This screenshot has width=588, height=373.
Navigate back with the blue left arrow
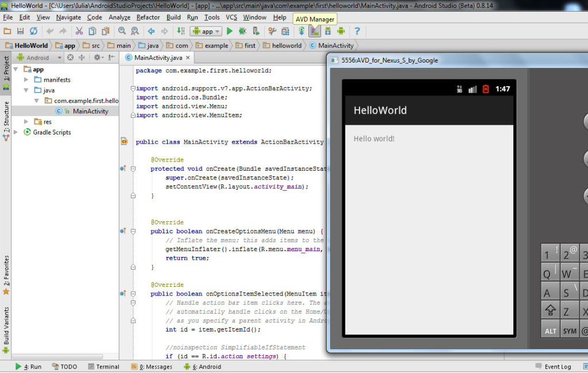point(151,32)
